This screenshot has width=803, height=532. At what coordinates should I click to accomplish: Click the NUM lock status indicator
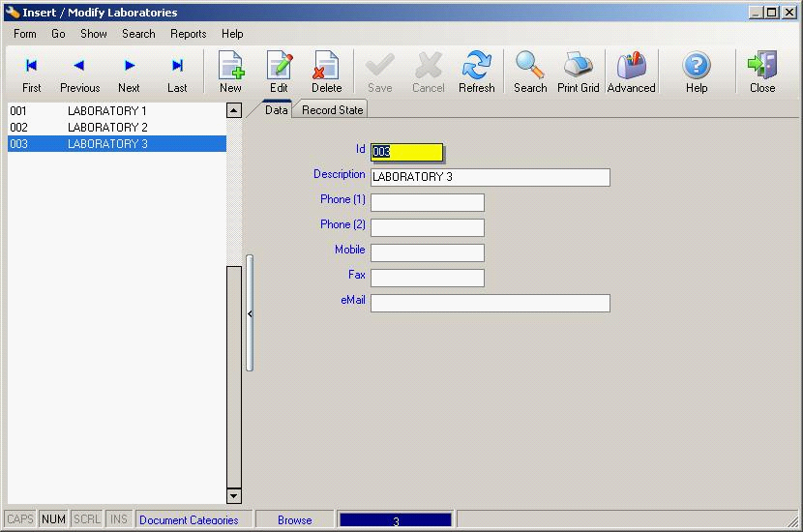point(53,519)
